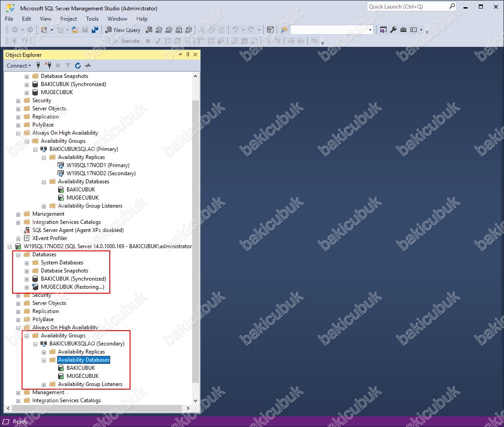The image size is (504, 427).
Task: Select MUGECUBUK under Secondary Availability Databases
Action: coord(83,376)
